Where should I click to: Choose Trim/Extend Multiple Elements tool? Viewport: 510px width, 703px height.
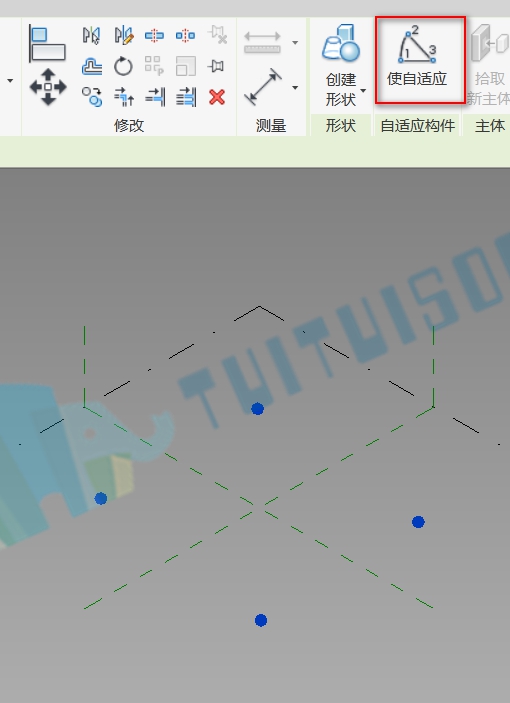tap(186, 97)
